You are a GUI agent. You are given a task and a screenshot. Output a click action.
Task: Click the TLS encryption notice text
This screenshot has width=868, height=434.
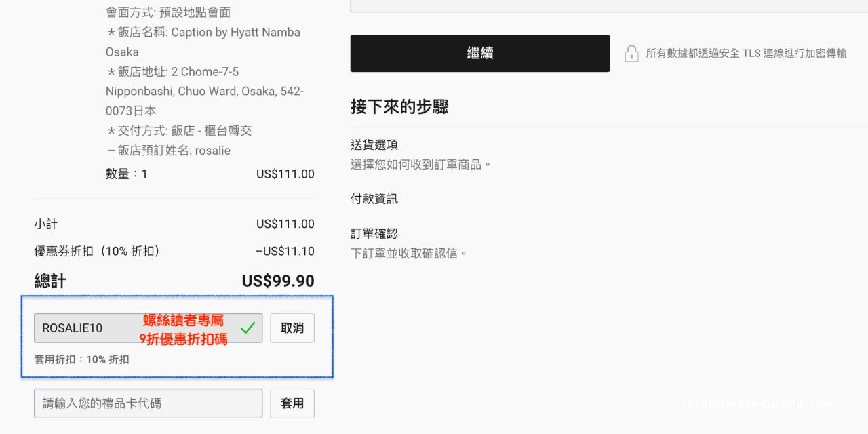[x=746, y=54]
